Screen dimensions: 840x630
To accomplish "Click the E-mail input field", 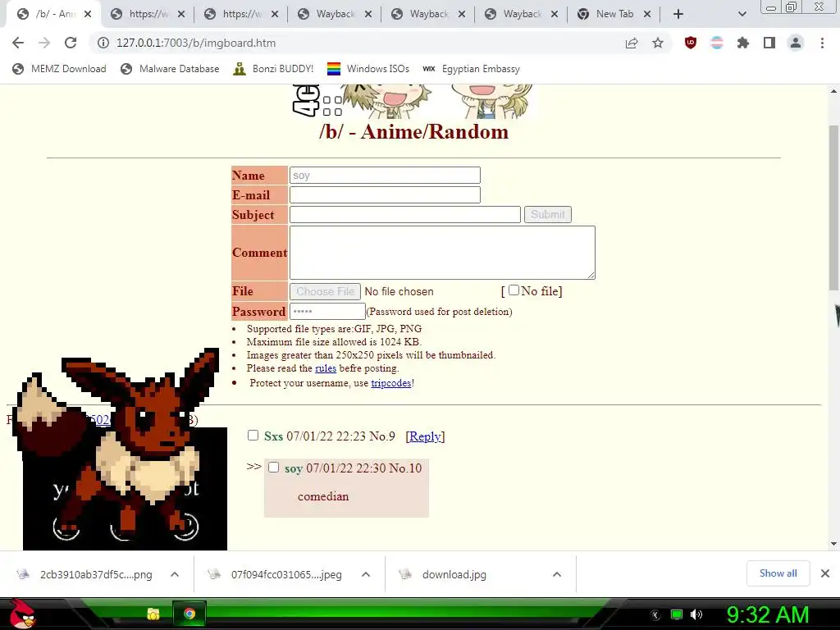I will [x=385, y=195].
